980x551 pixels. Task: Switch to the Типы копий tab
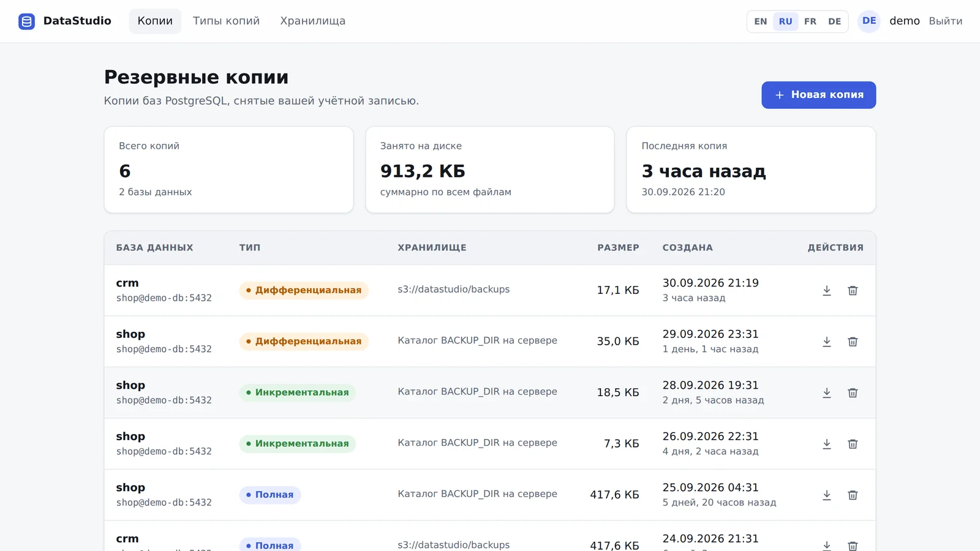click(x=227, y=21)
